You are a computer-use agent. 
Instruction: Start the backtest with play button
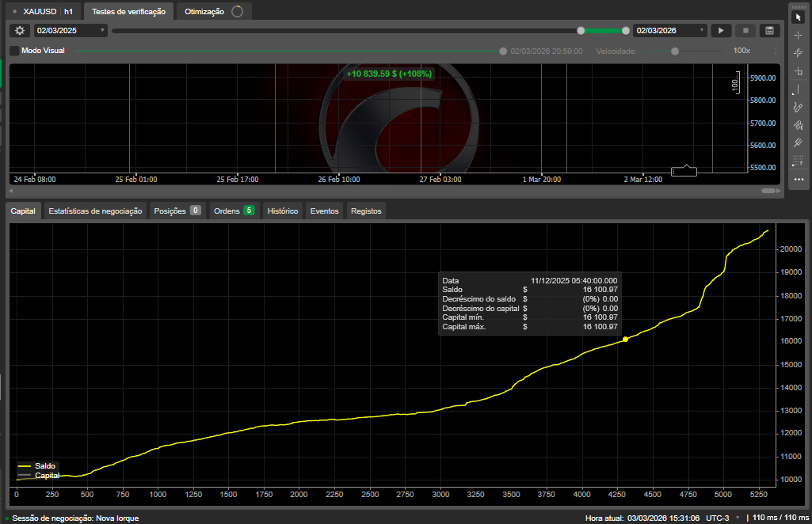pos(721,30)
